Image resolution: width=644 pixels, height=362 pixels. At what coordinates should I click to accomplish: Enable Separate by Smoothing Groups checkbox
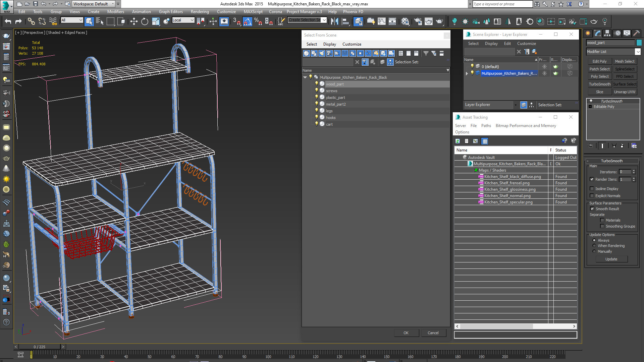pyautogui.click(x=602, y=226)
